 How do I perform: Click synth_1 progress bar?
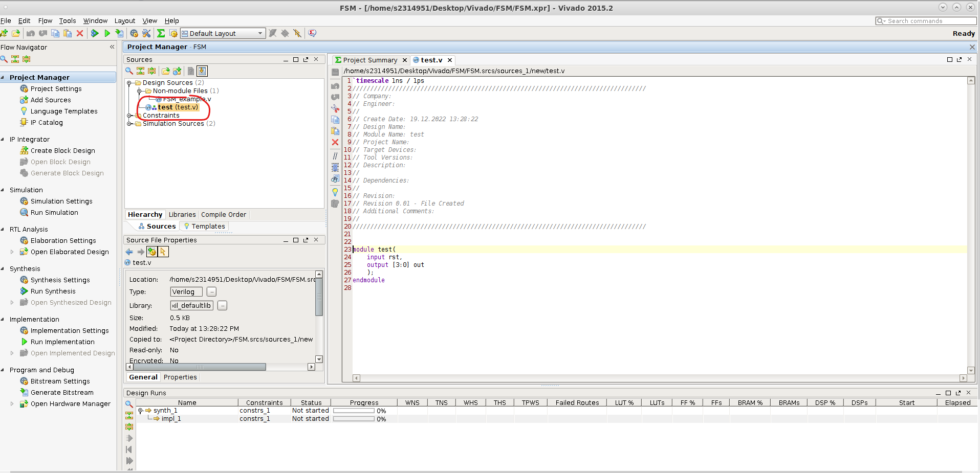(354, 411)
